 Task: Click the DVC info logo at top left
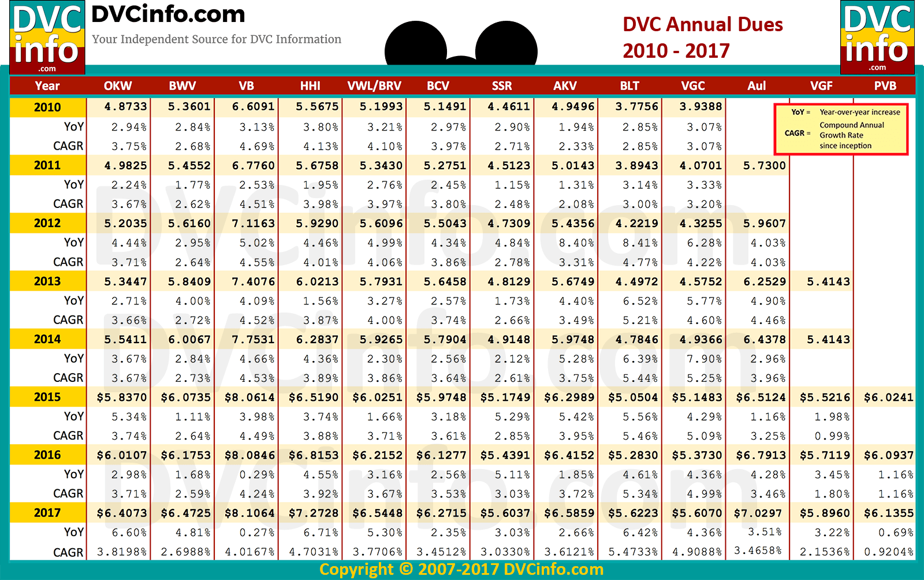click(x=47, y=37)
